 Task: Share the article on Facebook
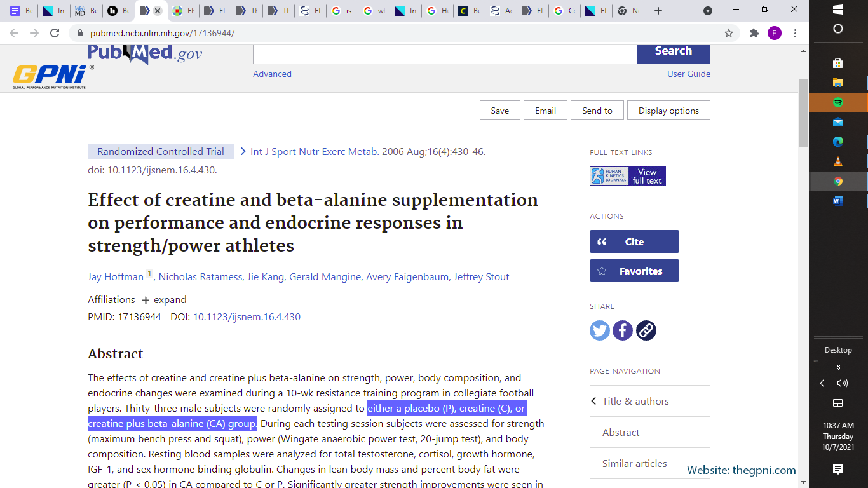click(x=623, y=330)
